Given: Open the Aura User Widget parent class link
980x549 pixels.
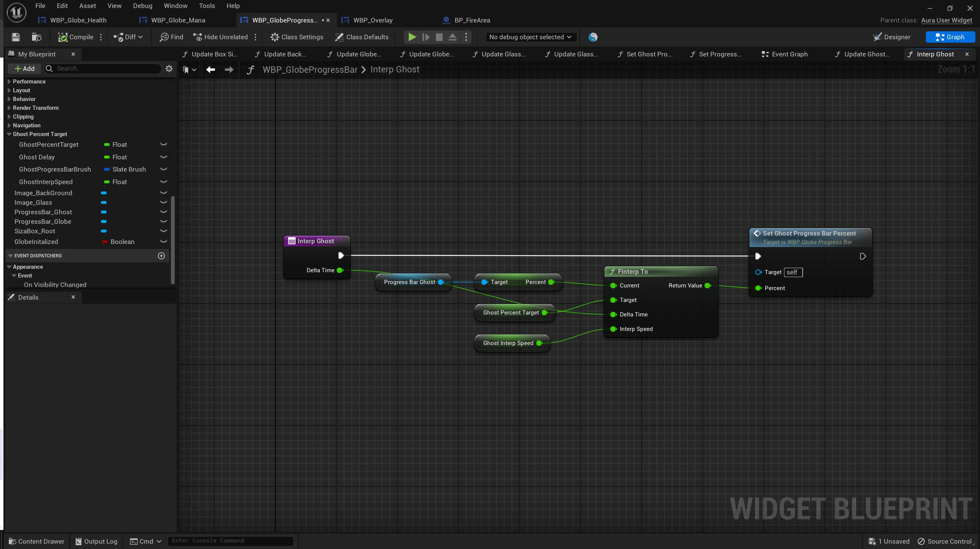Looking at the screenshot, I should coord(946,20).
